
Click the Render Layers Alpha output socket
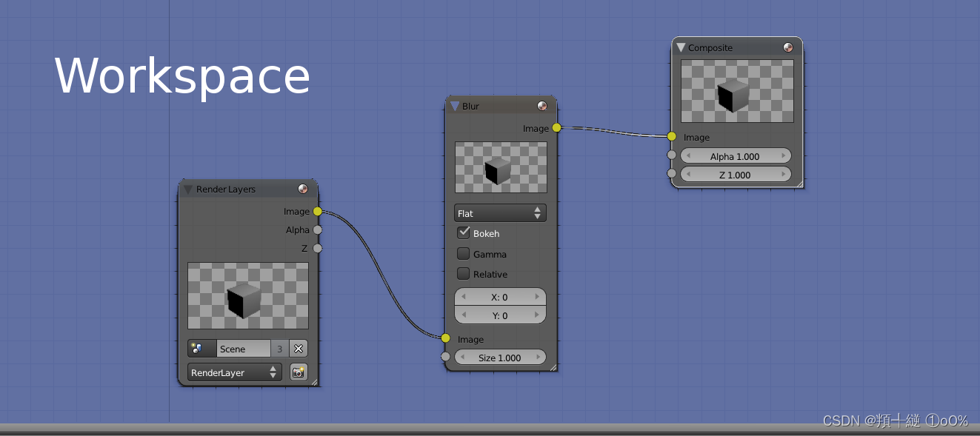coord(318,230)
